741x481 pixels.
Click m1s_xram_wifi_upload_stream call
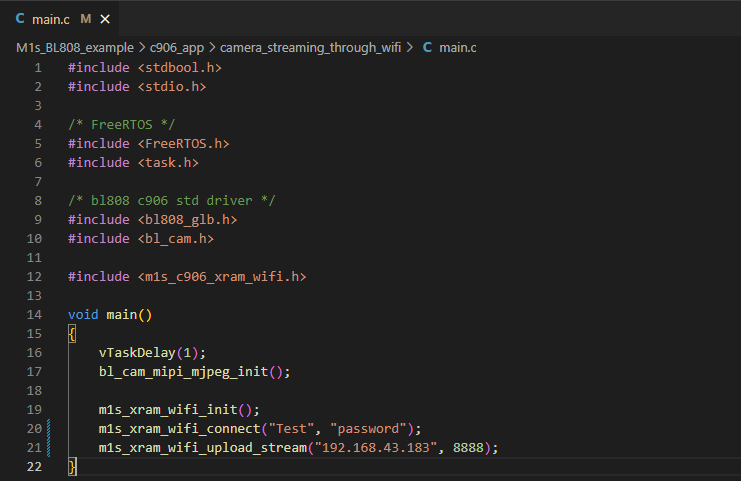(203, 447)
